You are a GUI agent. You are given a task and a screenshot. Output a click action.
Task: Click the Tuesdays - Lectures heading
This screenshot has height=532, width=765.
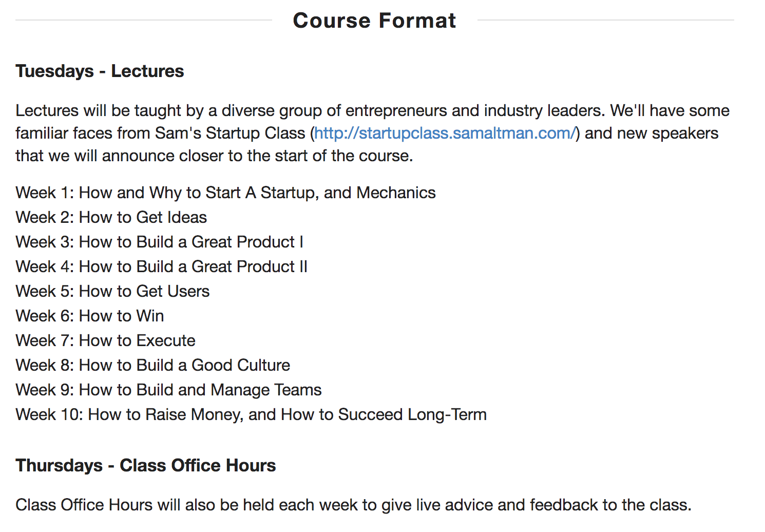100,71
